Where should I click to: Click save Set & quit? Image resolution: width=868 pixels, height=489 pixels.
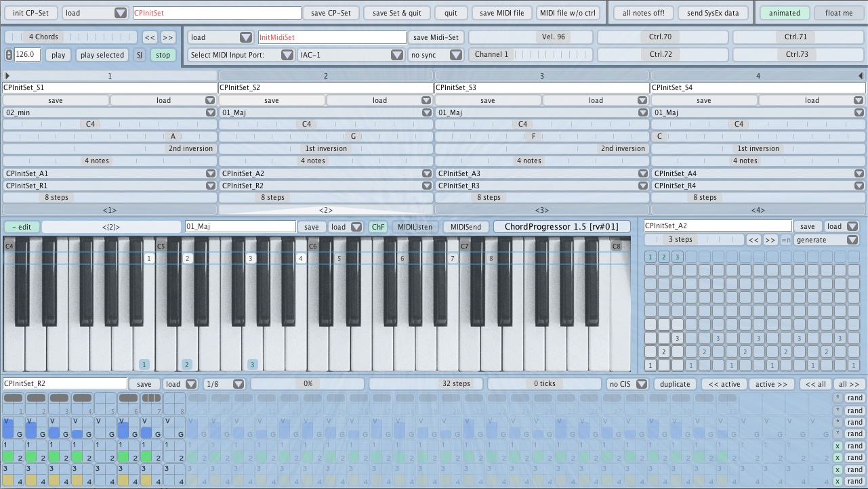click(396, 13)
